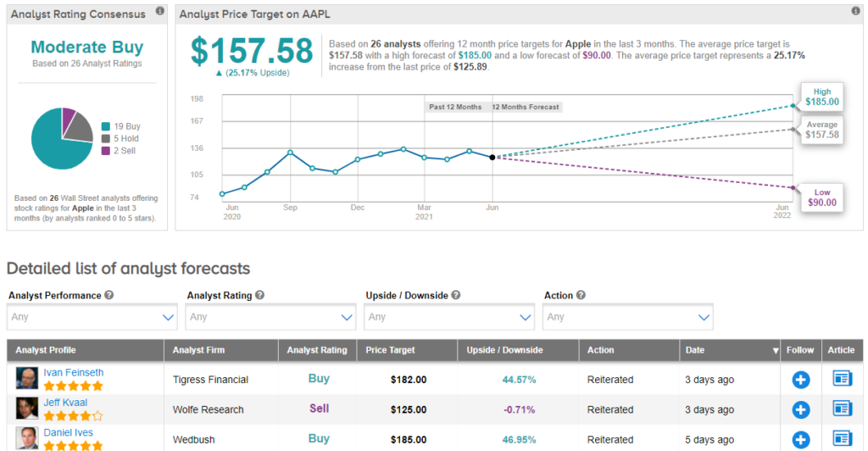Viewport: 868px width, 451px height.
Task: Open the Upside / Downside filter dropdown
Action: pyautogui.click(x=448, y=317)
